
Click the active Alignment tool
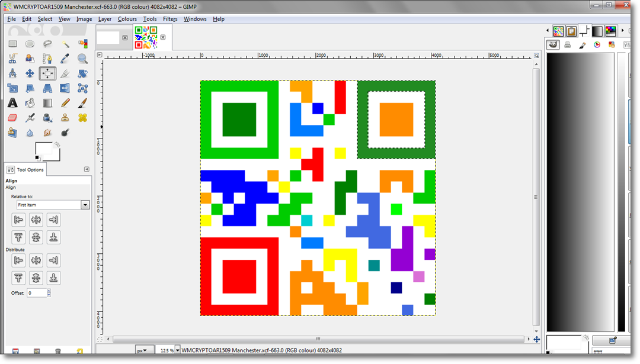[x=47, y=73]
